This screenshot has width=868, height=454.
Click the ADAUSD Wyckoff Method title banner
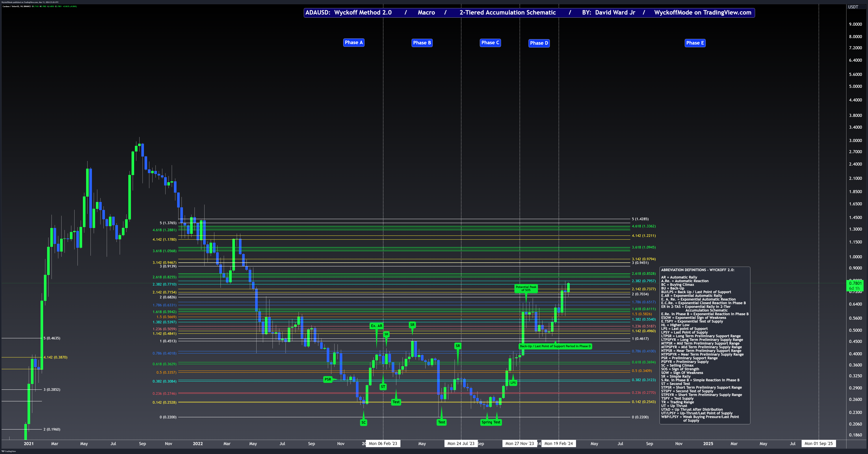pos(529,13)
